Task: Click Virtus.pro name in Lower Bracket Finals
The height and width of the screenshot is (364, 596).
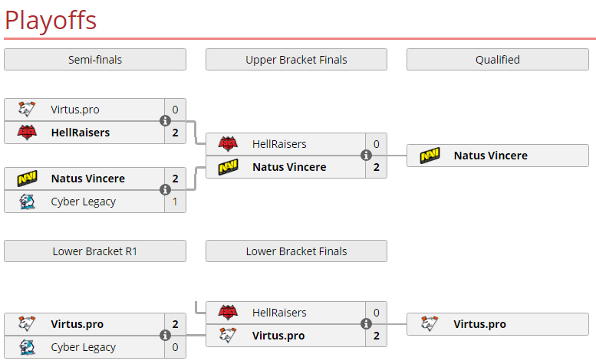Action: 278,336
